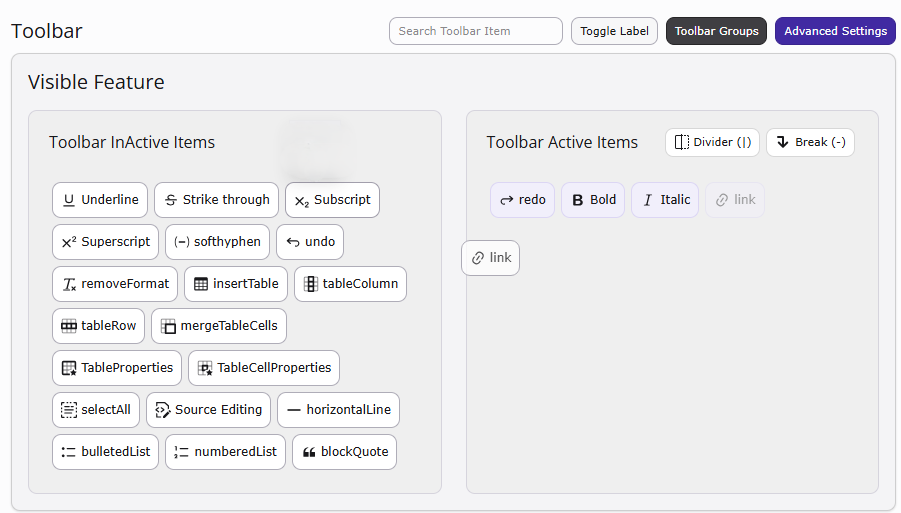Toggle Label button in header
The height and width of the screenshot is (513, 901).
pos(614,31)
